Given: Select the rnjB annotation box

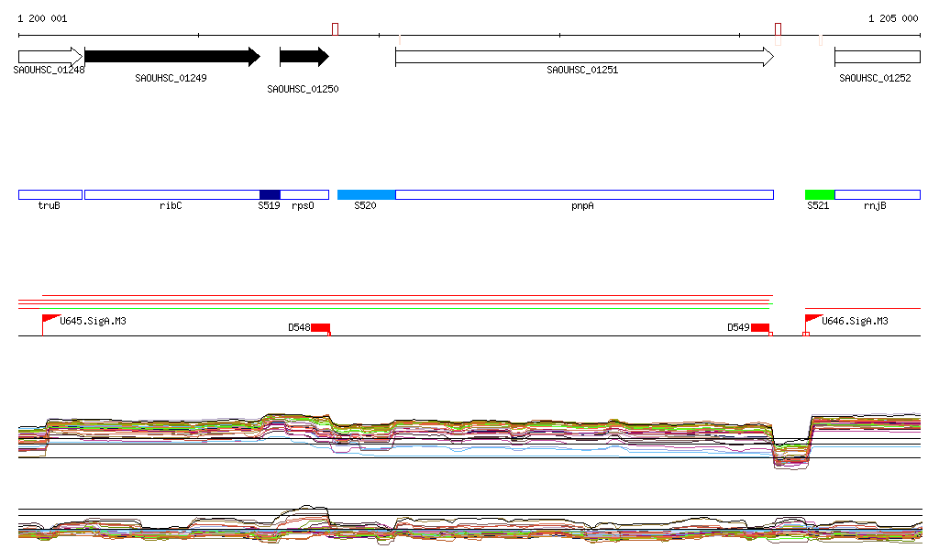Looking at the screenshot, I should (877, 194).
